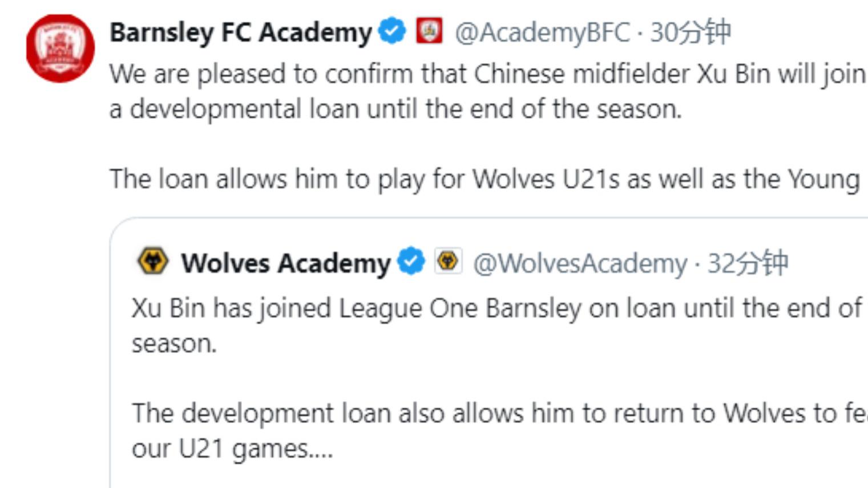Click "Xu Bin has joined League One Barnsley" text
This screenshot has height=488, width=868.
(495, 308)
